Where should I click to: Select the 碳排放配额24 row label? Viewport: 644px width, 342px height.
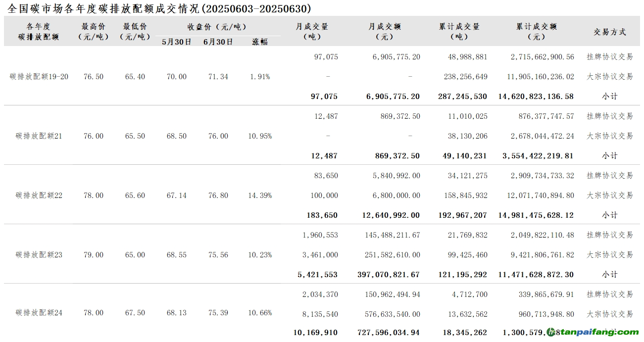[x=39, y=313]
